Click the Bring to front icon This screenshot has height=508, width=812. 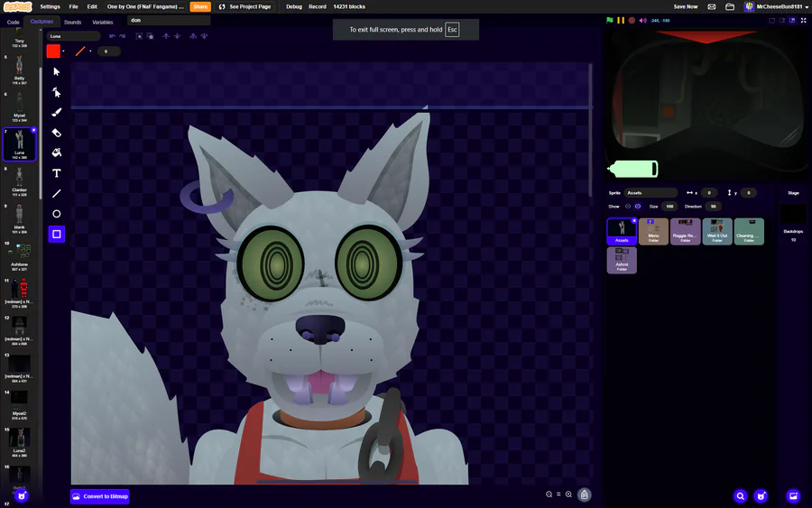tap(193, 36)
